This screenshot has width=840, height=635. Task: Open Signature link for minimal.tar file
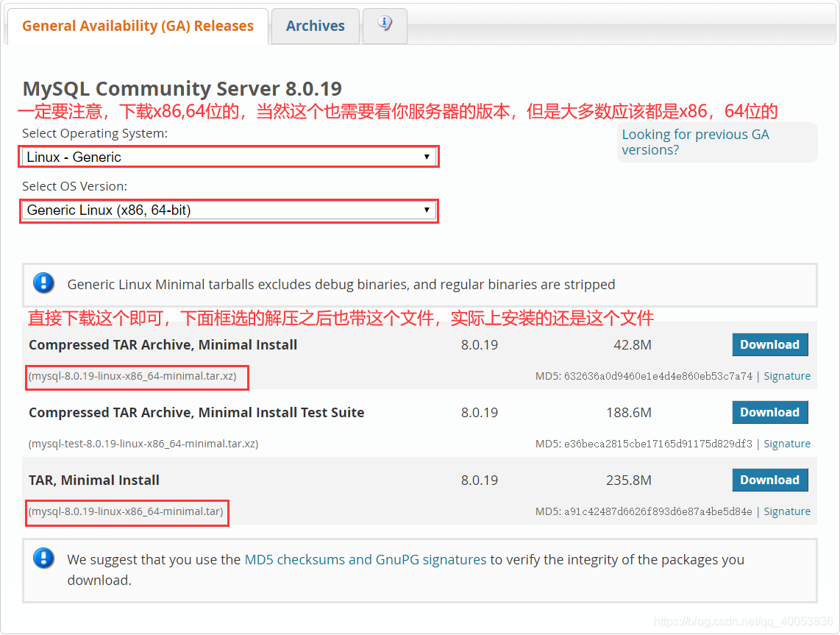(787, 511)
